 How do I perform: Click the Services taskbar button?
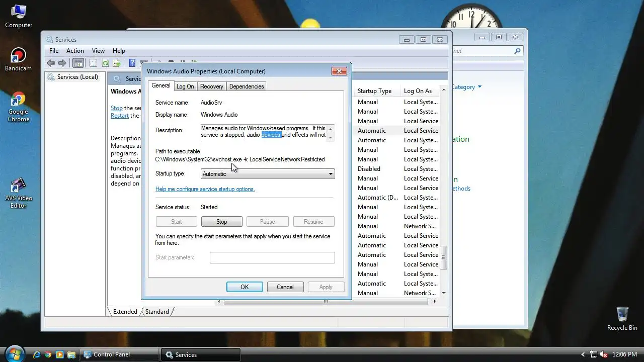pos(200,354)
